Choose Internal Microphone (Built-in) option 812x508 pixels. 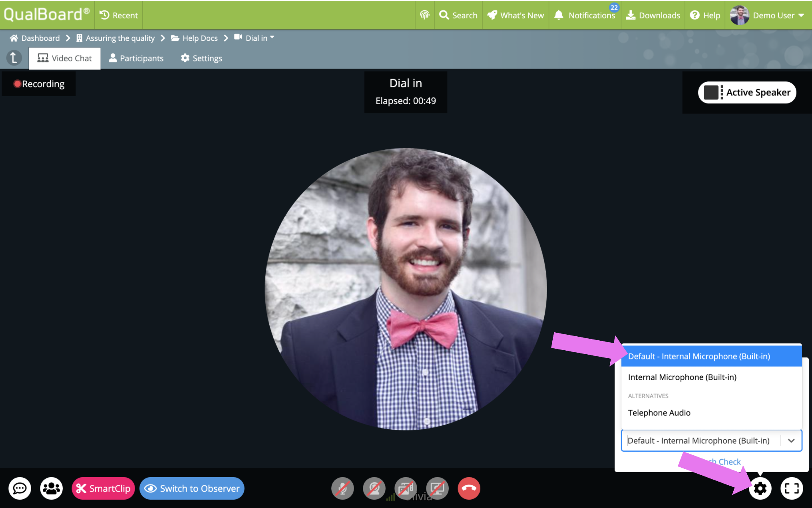click(x=682, y=377)
